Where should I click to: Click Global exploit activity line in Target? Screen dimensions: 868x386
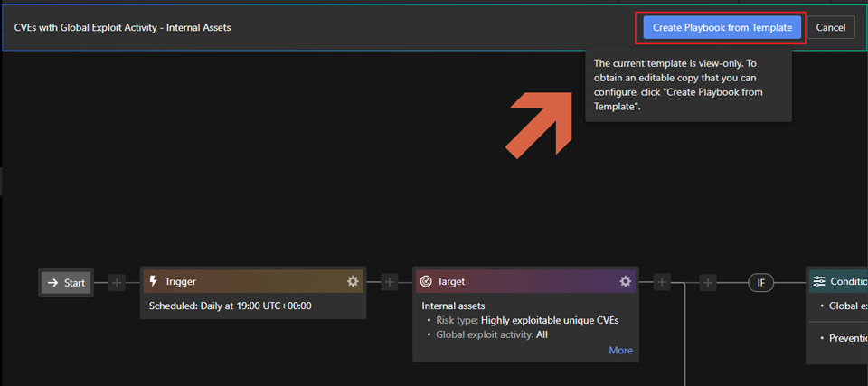491,334
